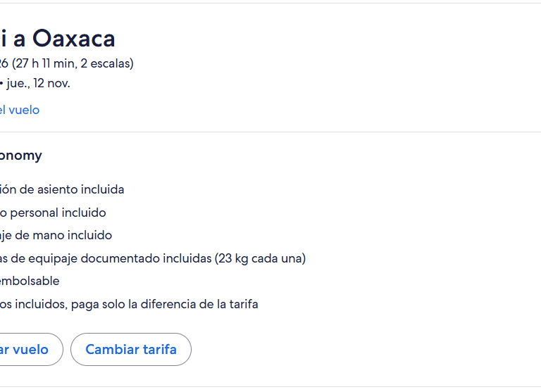Click the word documentado in baggage line
Image resolution: width=541 pixels, height=392 pixels.
(115, 258)
